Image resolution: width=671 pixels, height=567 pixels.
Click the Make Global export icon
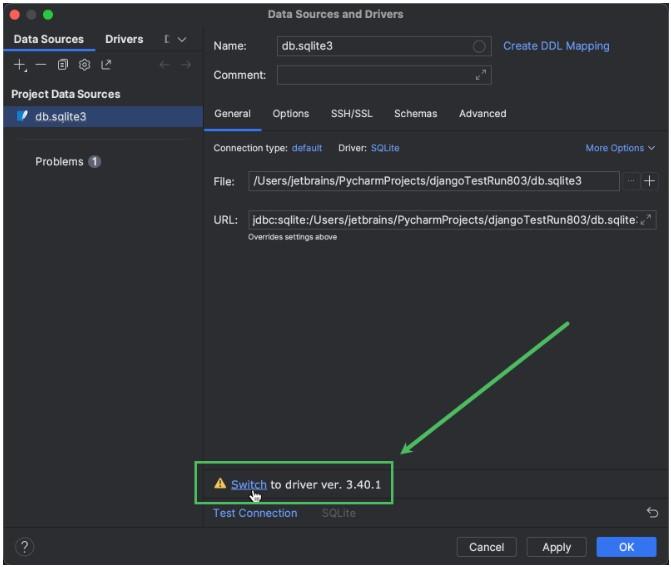[x=106, y=65]
